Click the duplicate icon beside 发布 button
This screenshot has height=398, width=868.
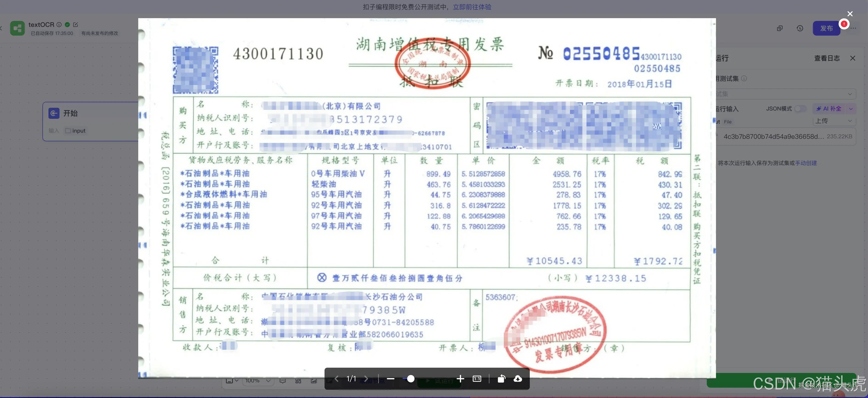pos(780,28)
